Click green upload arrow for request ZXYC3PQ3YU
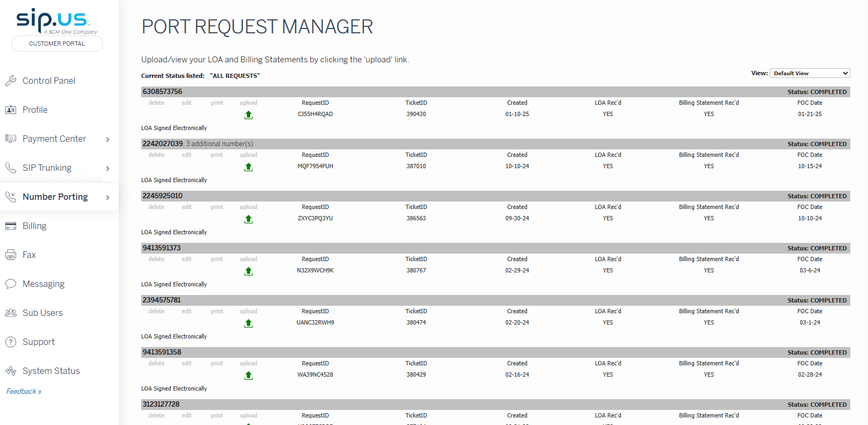868x425 pixels. tap(249, 219)
